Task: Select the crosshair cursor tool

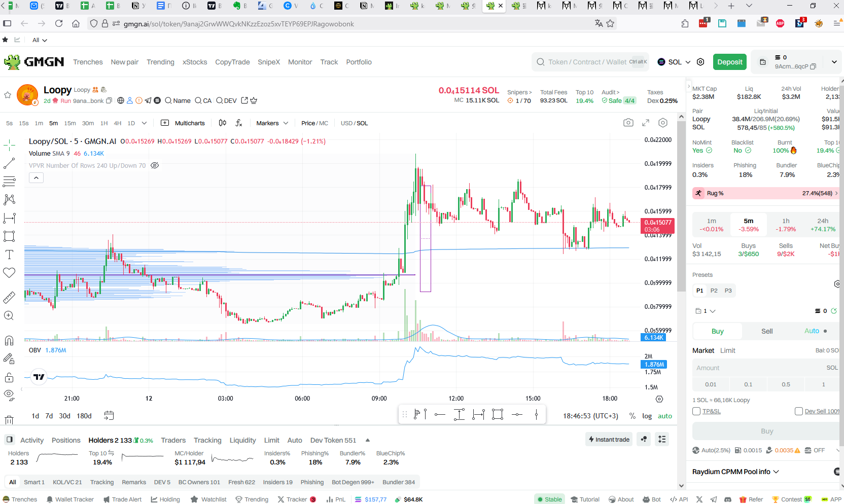Action: click(x=9, y=146)
